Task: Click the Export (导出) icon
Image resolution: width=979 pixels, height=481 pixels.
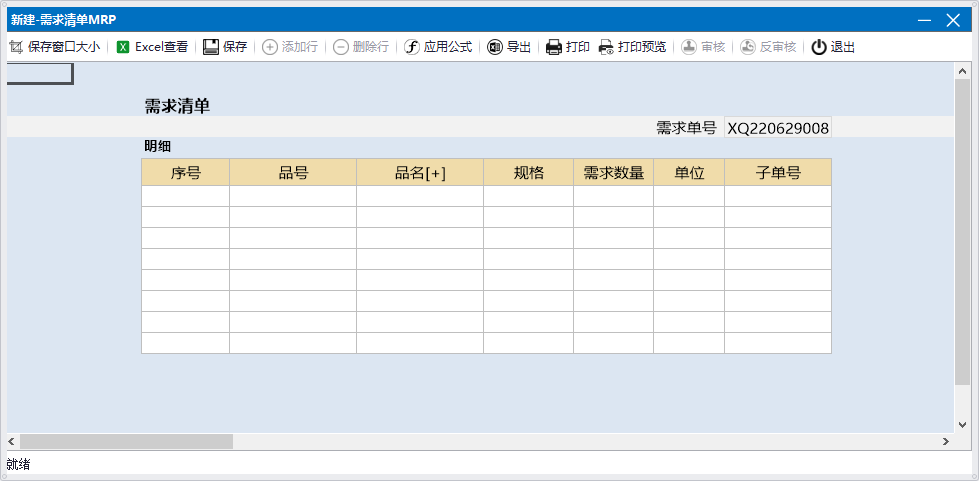Action: [495, 47]
